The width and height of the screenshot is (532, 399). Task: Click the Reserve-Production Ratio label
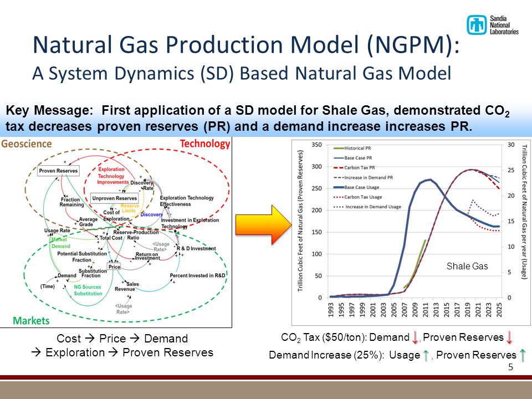tap(136, 235)
